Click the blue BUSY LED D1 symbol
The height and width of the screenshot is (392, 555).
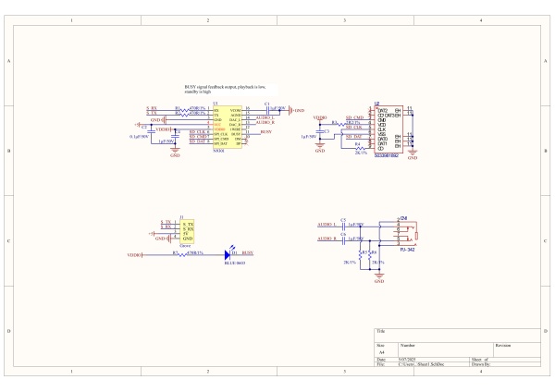(x=227, y=252)
